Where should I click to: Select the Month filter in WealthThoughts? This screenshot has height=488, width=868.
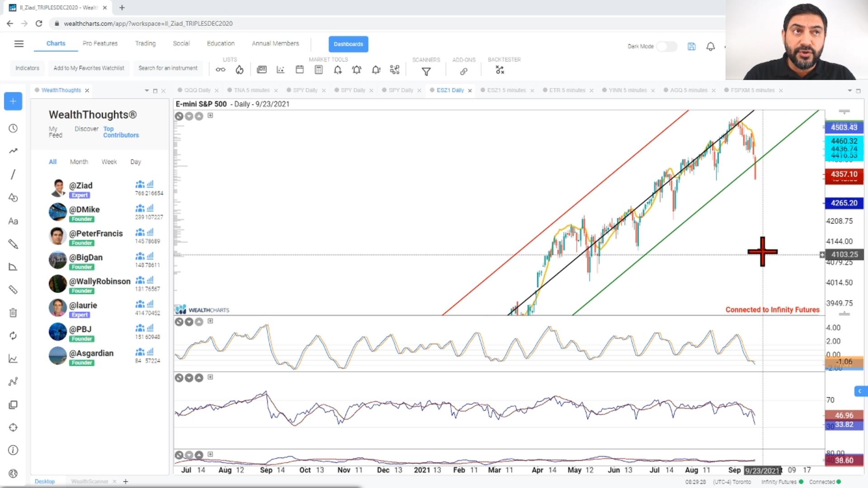[x=79, y=162]
